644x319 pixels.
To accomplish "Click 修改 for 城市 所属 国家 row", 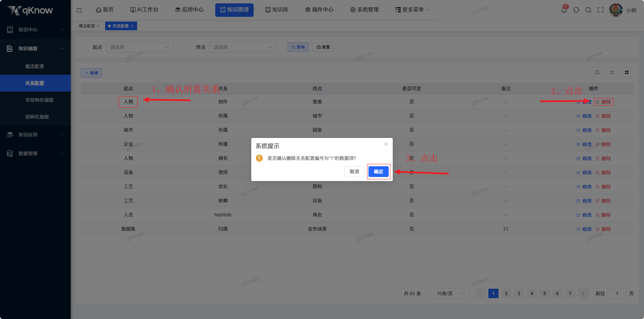I will (584, 130).
